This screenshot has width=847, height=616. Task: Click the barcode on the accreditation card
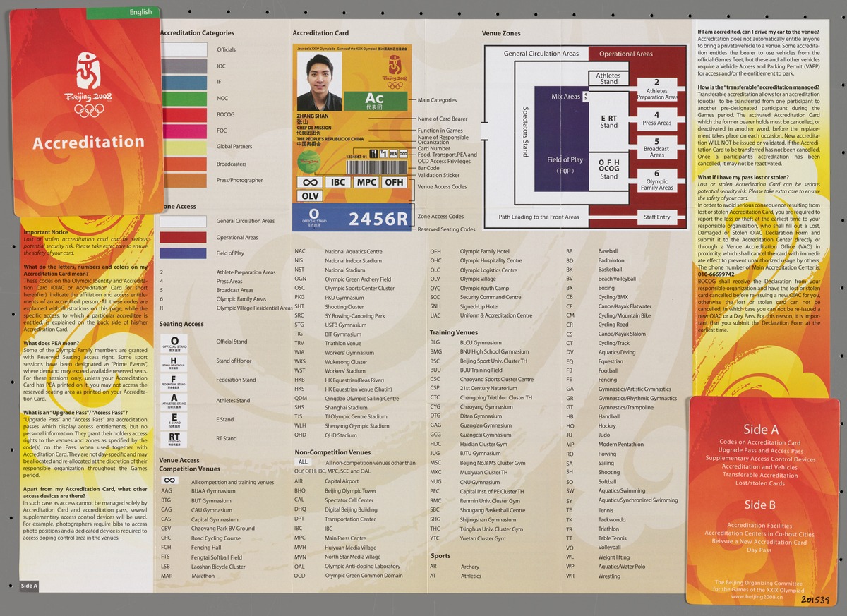[x=376, y=167]
